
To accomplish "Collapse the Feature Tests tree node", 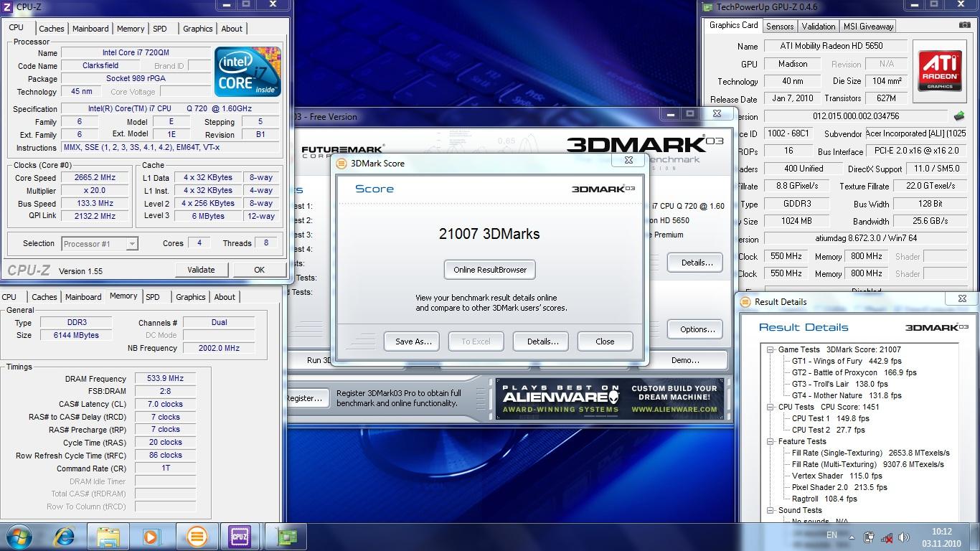I will (x=771, y=441).
